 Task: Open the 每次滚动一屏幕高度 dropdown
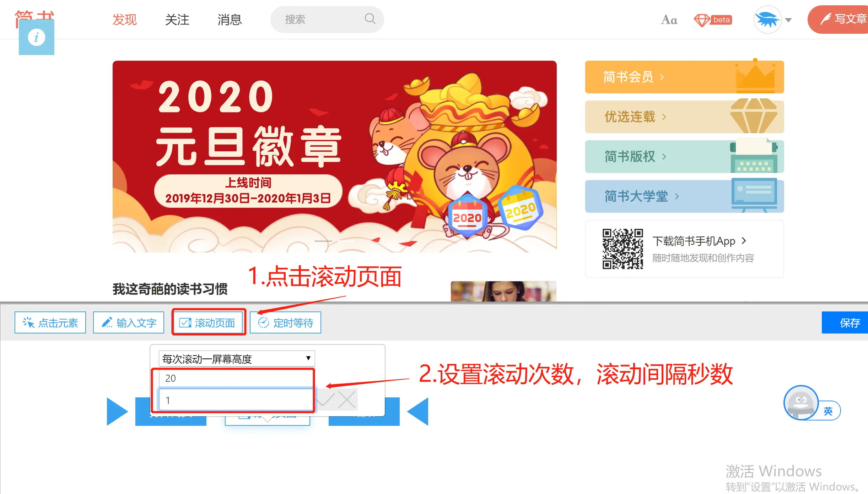pyautogui.click(x=237, y=359)
